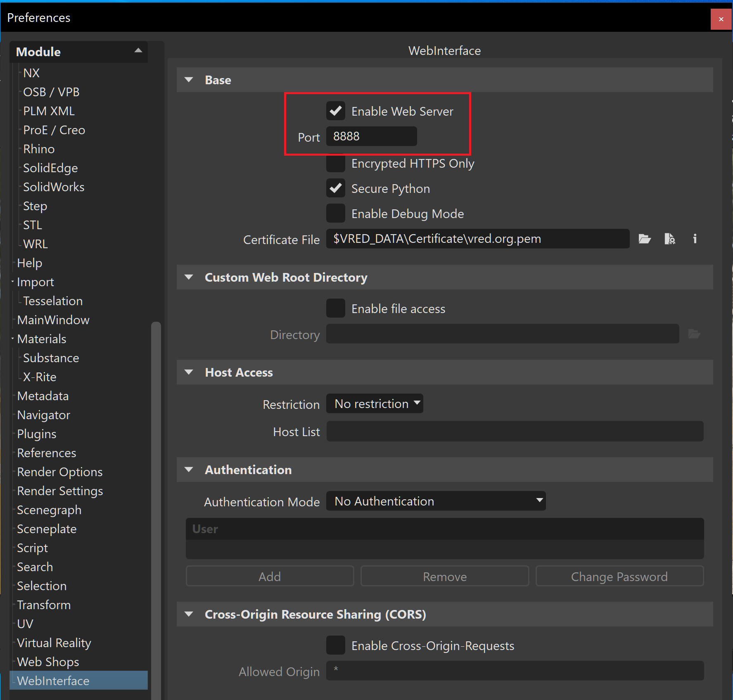Collapse the Authentication section
This screenshot has height=700, width=733.
click(189, 470)
